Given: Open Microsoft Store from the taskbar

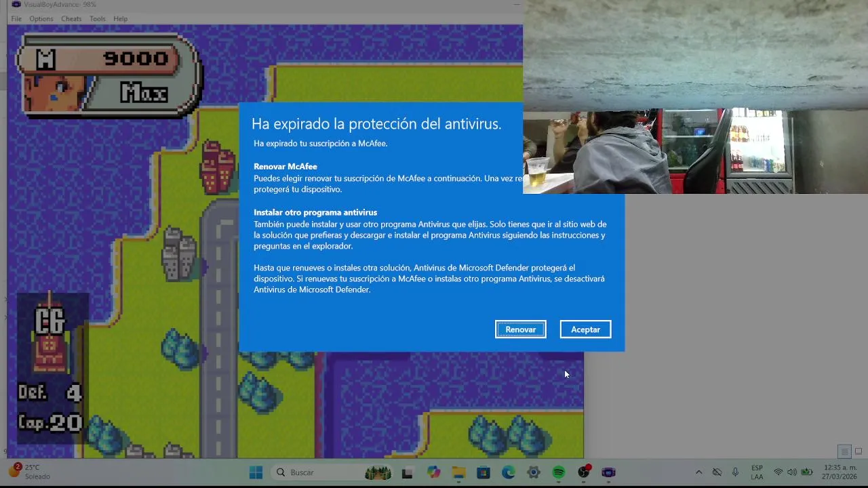Looking at the screenshot, I should [483, 472].
